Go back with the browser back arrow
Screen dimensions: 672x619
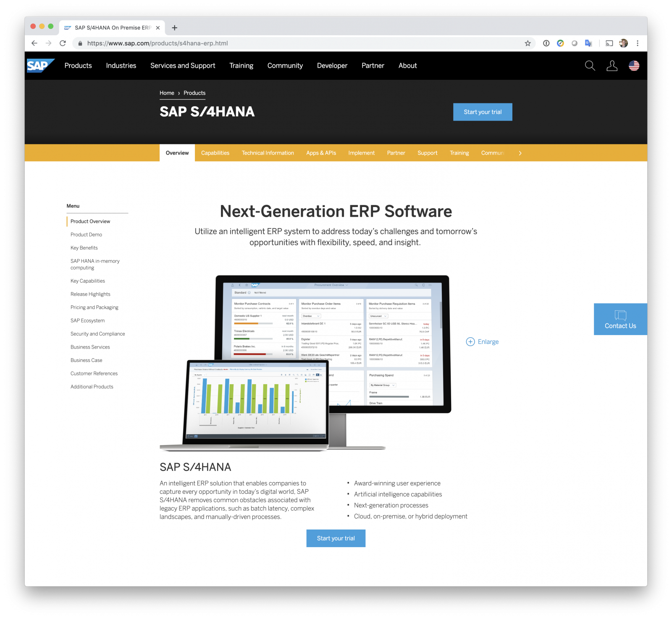[x=34, y=43]
